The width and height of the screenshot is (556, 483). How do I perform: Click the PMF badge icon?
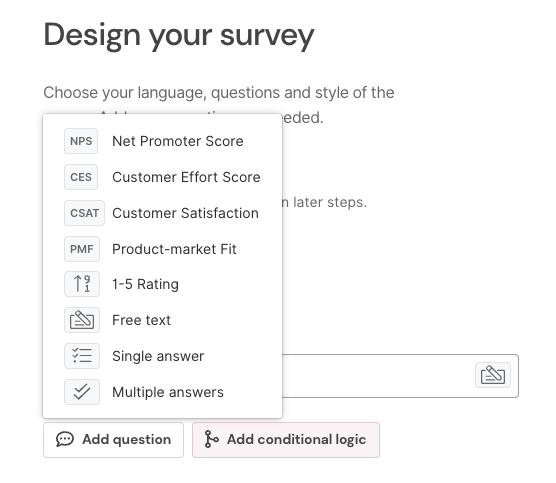[x=82, y=249]
